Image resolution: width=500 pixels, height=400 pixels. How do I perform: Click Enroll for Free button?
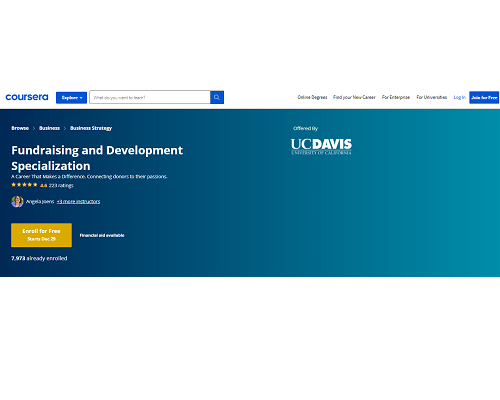click(x=41, y=235)
